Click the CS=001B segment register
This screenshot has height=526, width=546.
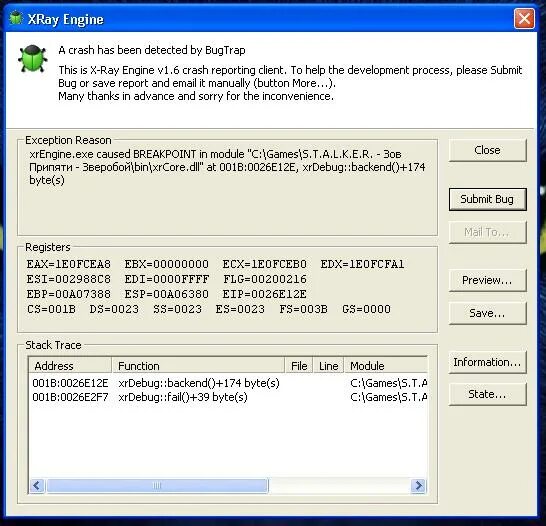(51, 309)
